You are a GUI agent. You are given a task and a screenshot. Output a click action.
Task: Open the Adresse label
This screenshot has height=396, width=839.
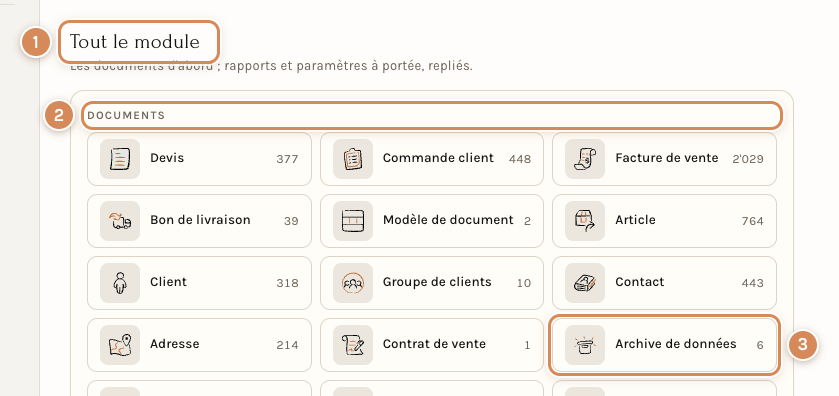point(174,344)
